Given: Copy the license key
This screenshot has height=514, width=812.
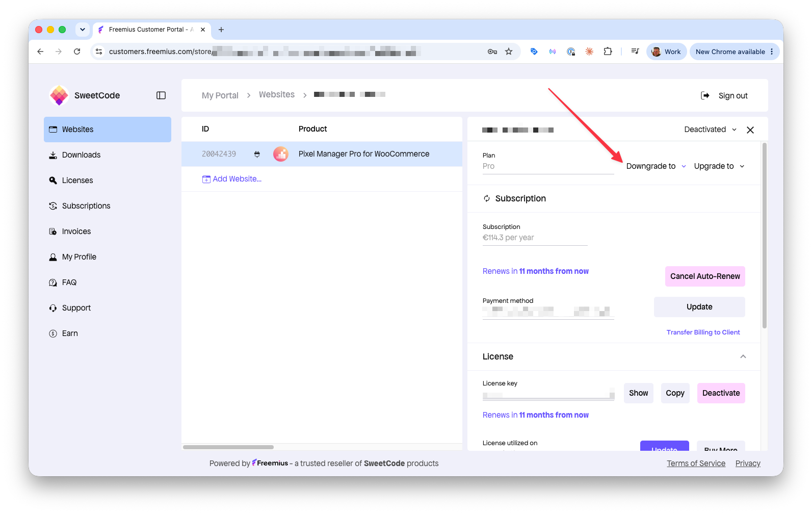Looking at the screenshot, I should pos(675,393).
